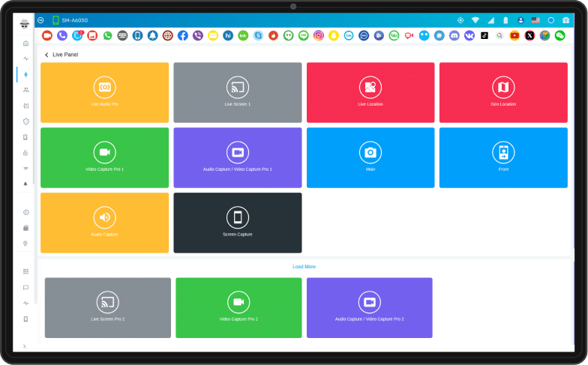Go back using Live Panel arrow
The width and height of the screenshot is (588, 365).
[46, 55]
